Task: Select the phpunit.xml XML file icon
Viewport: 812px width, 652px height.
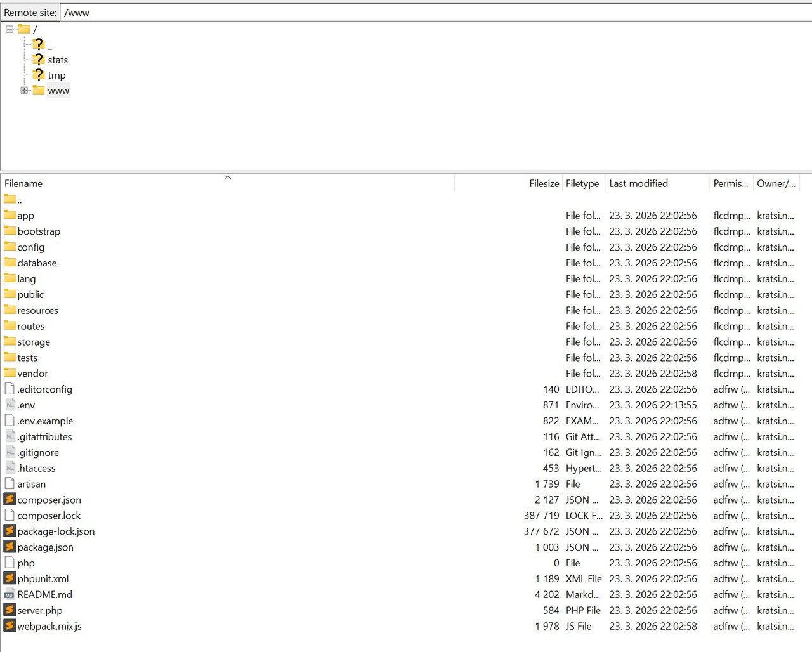Action: 10,578
